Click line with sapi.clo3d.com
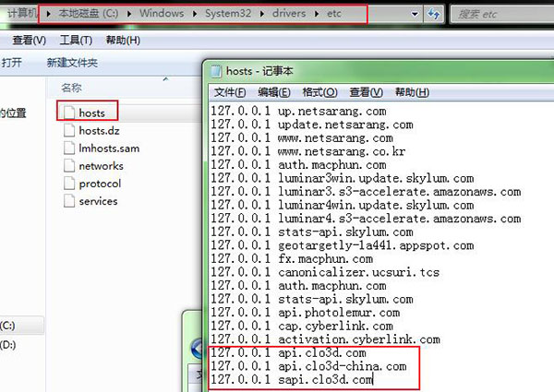The width and height of the screenshot is (554, 392). click(x=292, y=379)
